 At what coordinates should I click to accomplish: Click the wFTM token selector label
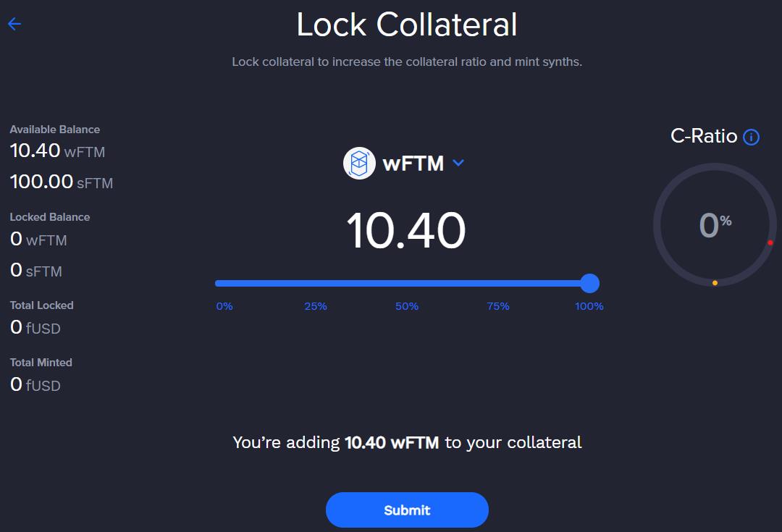413,164
